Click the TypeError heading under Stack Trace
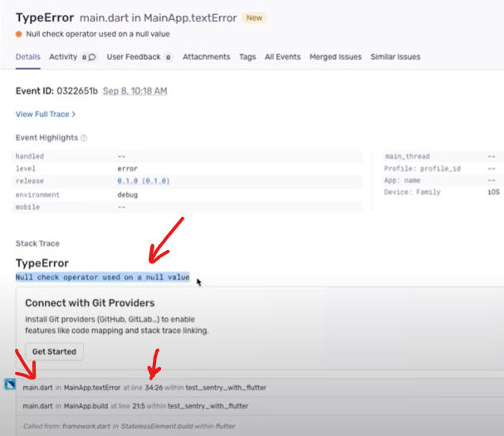 [42, 263]
